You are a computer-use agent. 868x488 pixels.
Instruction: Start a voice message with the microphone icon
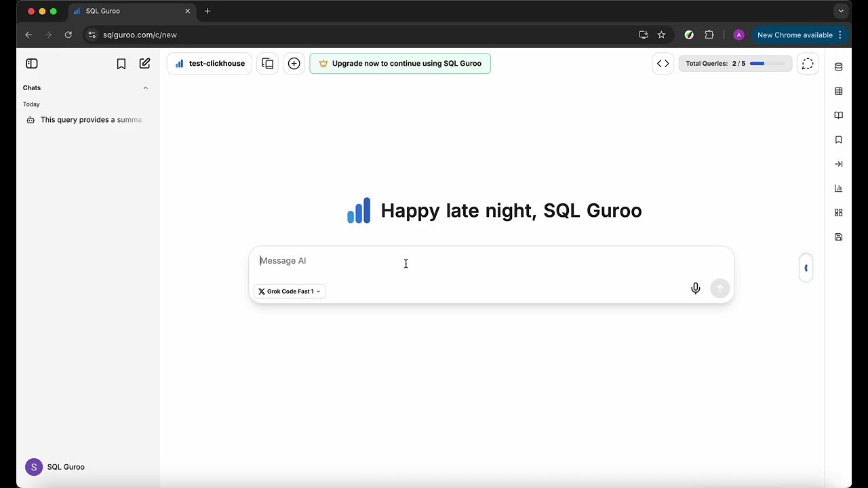pyautogui.click(x=695, y=288)
